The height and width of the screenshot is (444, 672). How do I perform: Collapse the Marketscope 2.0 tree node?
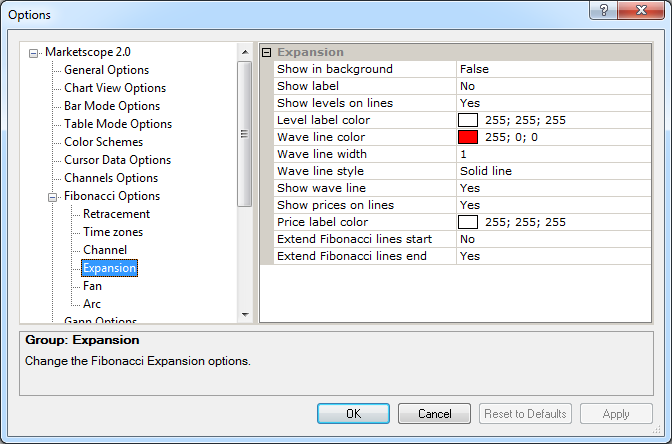(33, 54)
